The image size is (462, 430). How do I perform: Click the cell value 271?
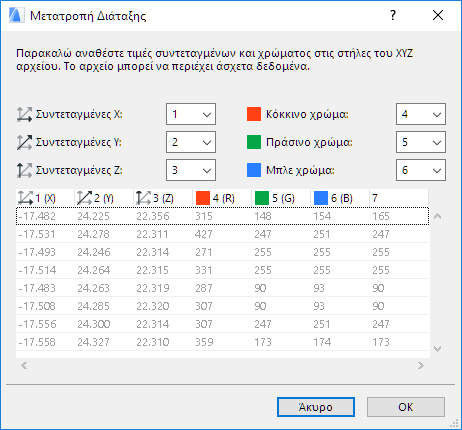click(204, 252)
